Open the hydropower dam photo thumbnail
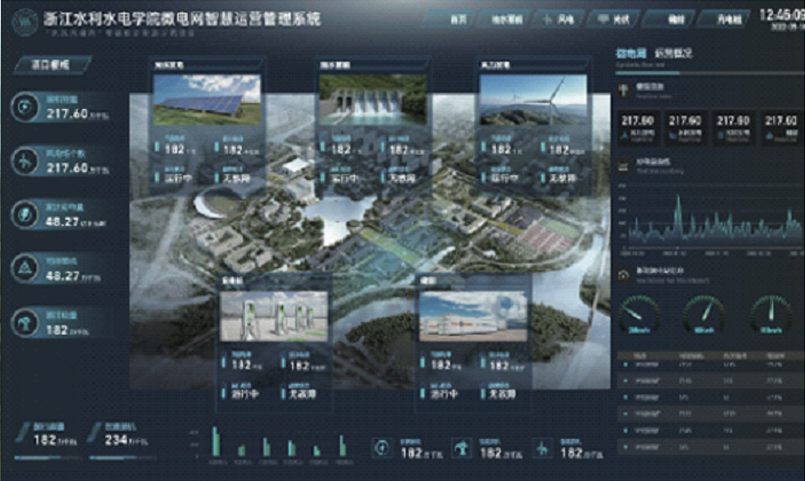805x481 pixels. [373, 100]
